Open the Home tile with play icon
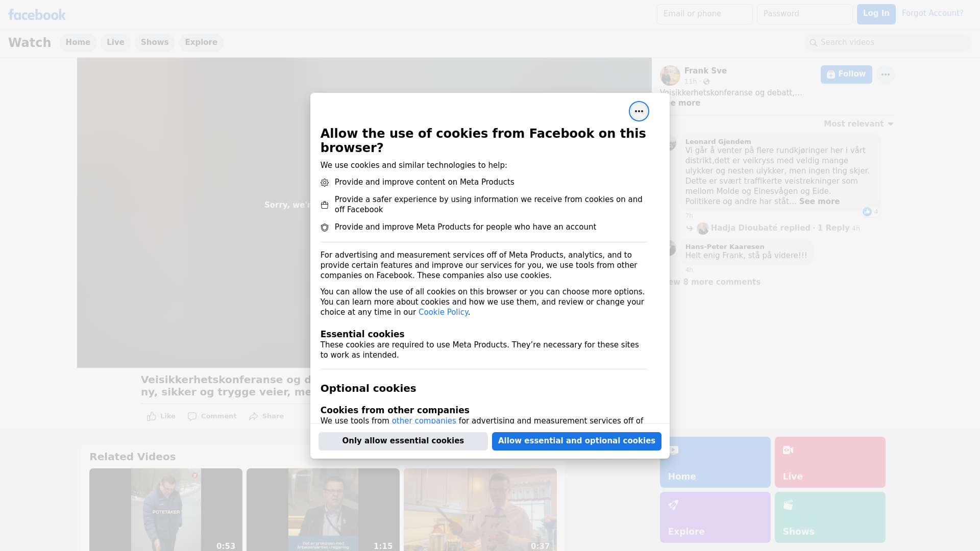 [x=715, y=462]
